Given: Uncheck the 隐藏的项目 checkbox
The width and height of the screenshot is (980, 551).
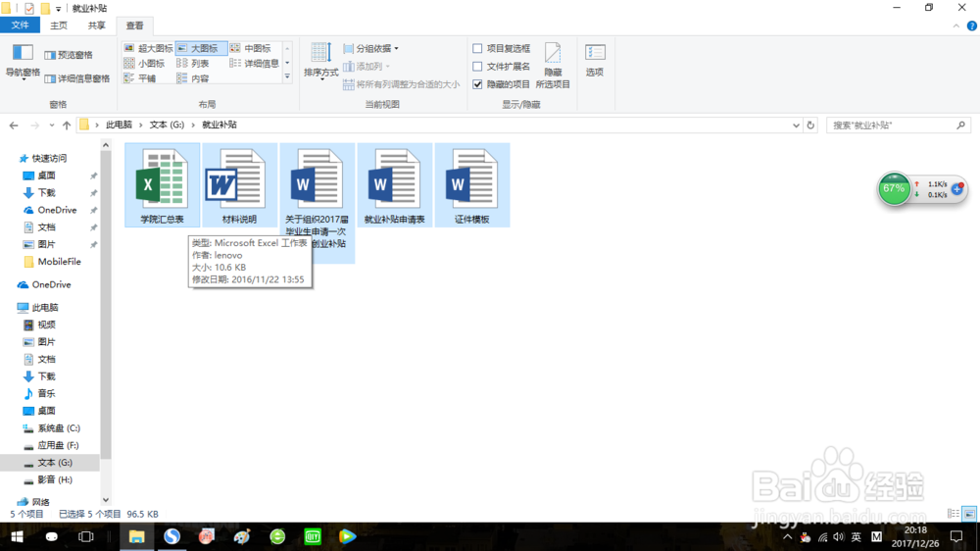Looking at the screenshot, I should point(477,84).
